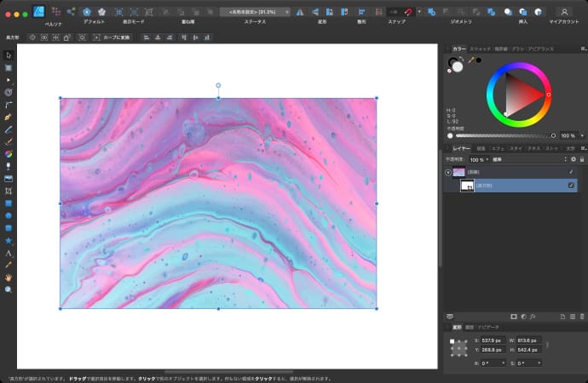Click the W width input field

527,340
